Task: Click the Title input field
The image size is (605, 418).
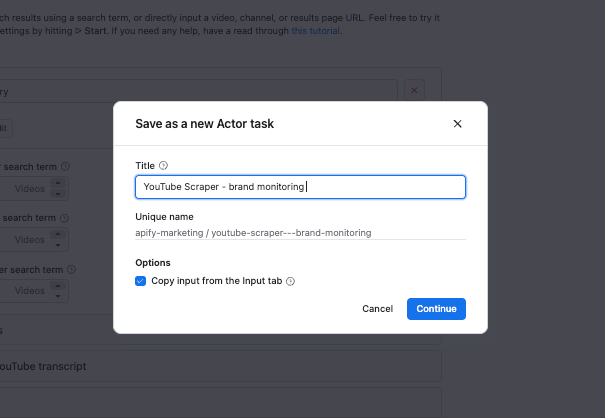Action: 300,187
